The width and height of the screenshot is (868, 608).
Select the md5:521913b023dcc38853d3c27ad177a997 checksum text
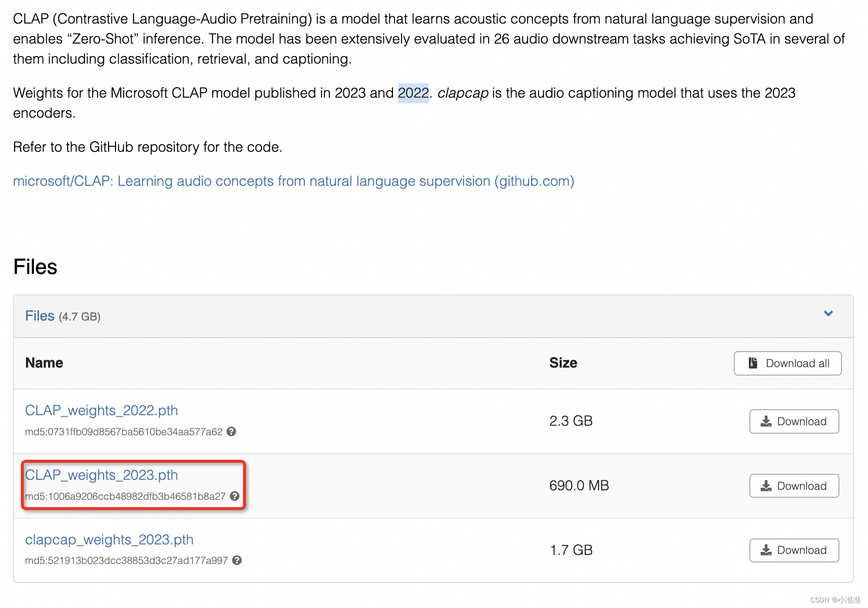127,560
